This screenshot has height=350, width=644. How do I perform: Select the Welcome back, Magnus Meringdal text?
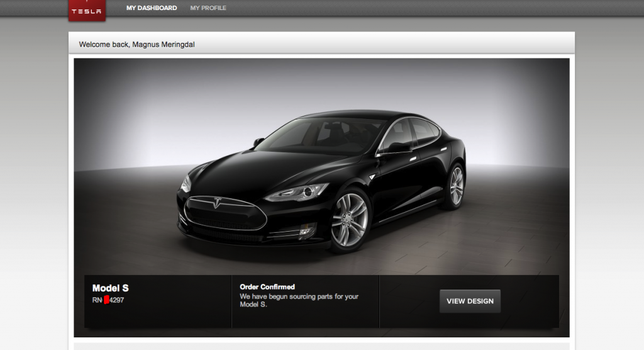(x=136, y=45)
